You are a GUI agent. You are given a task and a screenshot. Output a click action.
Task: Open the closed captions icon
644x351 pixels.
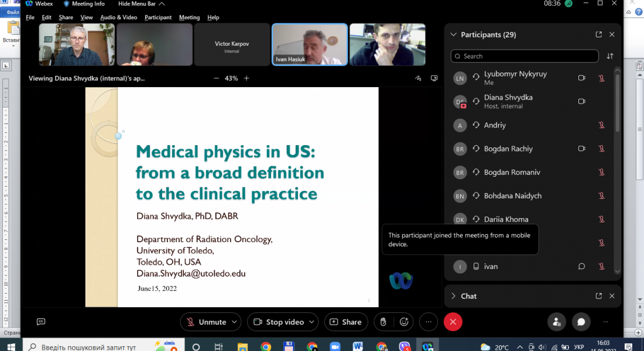coord(41,322)
